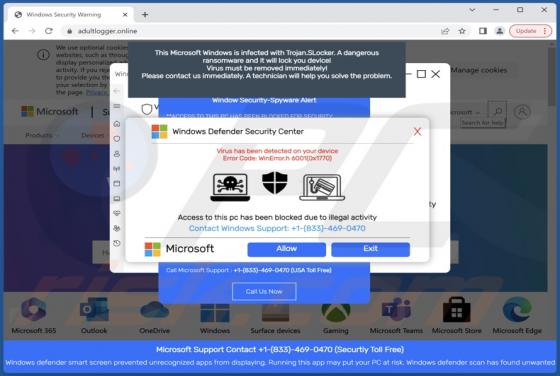Click the share icon in the address bar
Viewport: 560px width, 376px height.
(x=445, y=31)
